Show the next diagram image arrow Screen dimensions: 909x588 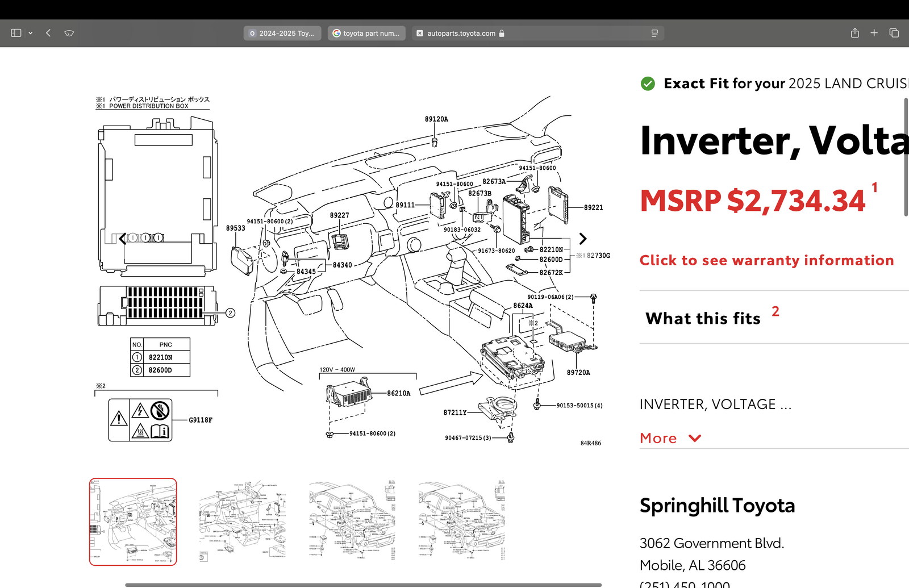(582, 239)
